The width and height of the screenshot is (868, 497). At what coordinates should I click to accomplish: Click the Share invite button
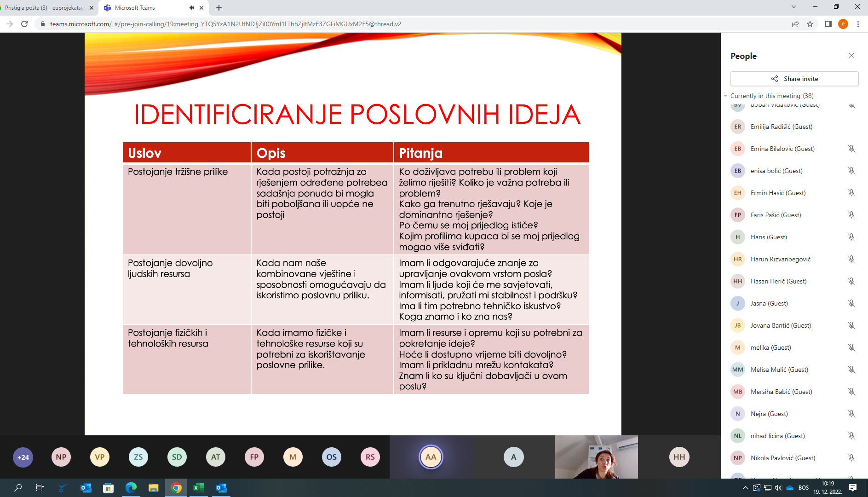pos(794,79)
